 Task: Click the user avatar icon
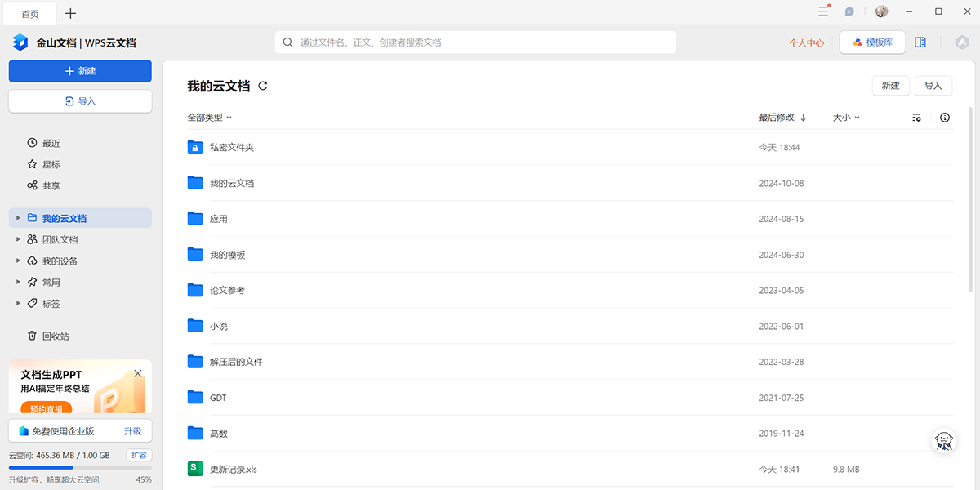881,11
